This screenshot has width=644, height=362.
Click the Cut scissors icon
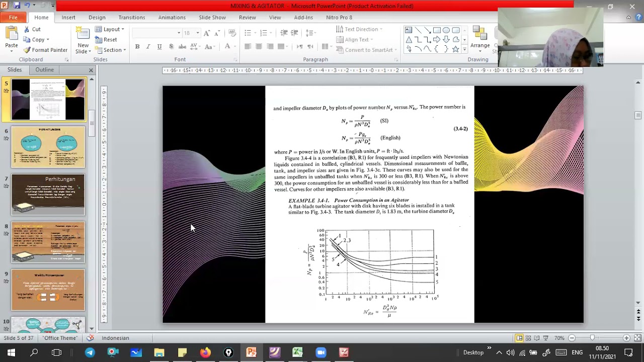[x=26, y=29]
